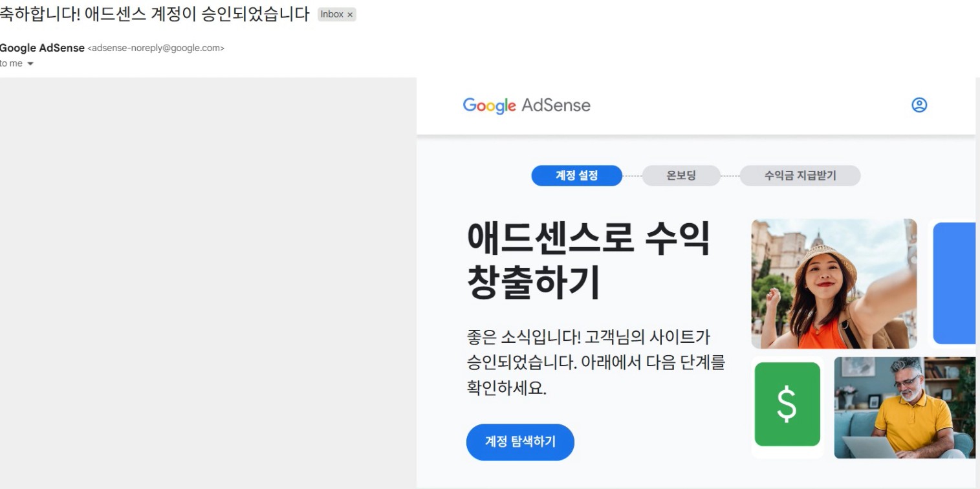The height and width of the screenshot is (489, 980).
Task: Open the man with laptop photo
Action: tap(904, 407)
